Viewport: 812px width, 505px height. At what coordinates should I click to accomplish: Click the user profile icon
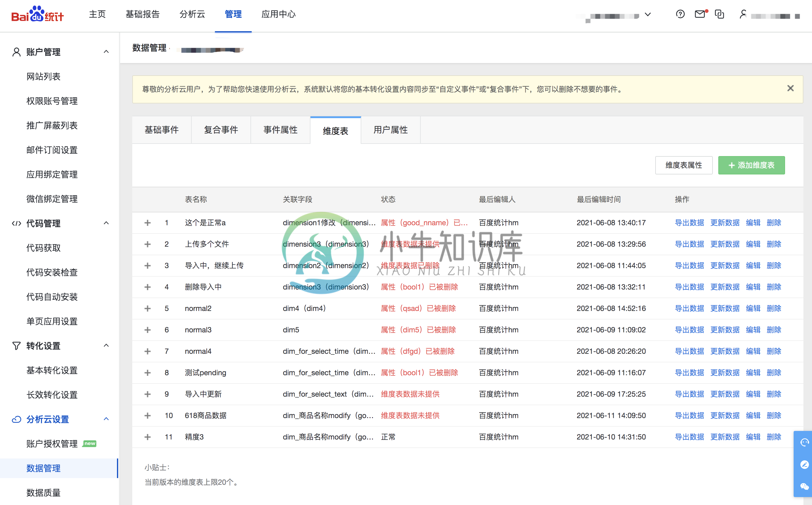point(742,14)
